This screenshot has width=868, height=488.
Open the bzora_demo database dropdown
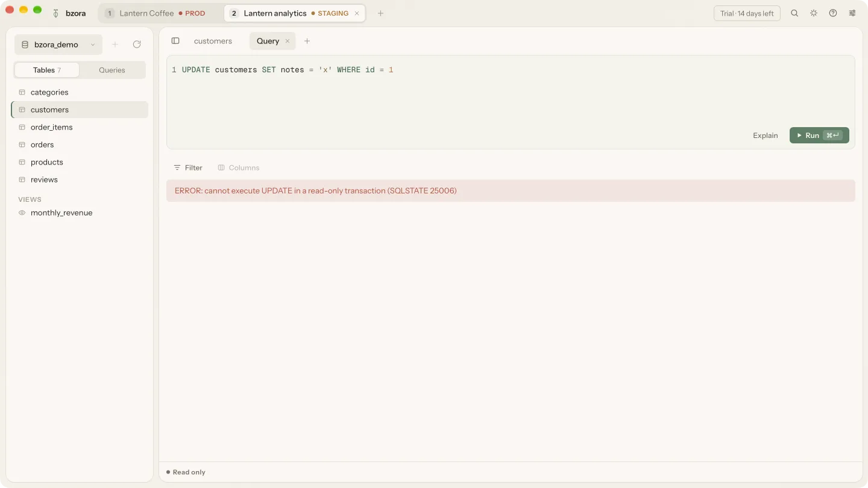tap(58, 45)
